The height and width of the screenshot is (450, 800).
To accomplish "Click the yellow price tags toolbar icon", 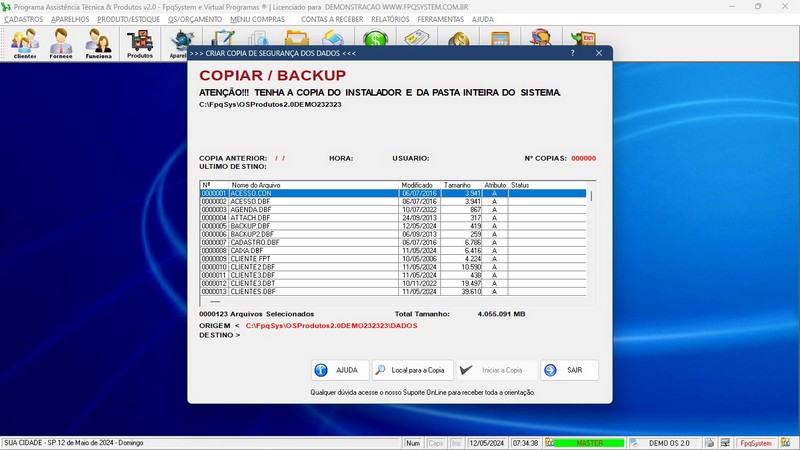I will (x=416, y=38).
